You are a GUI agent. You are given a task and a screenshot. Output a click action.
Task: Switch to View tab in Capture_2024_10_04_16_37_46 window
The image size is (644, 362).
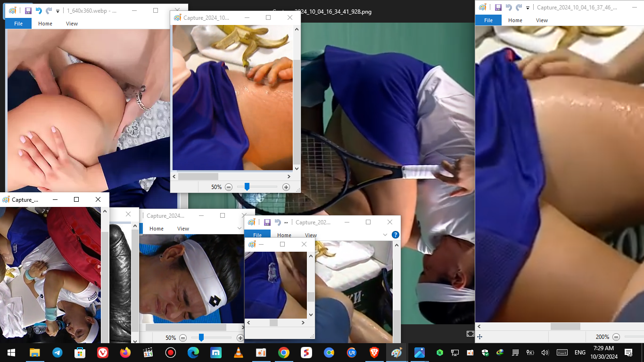pos(542,20)
